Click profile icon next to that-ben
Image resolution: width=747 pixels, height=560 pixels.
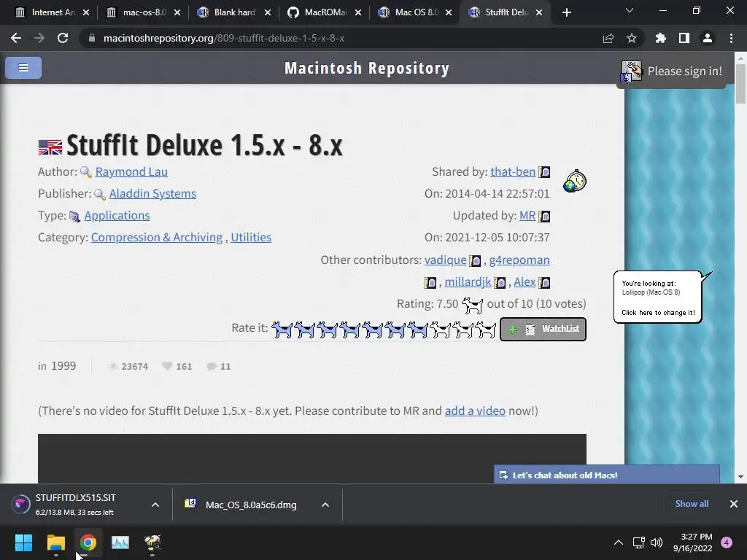[x=544, y=172]
